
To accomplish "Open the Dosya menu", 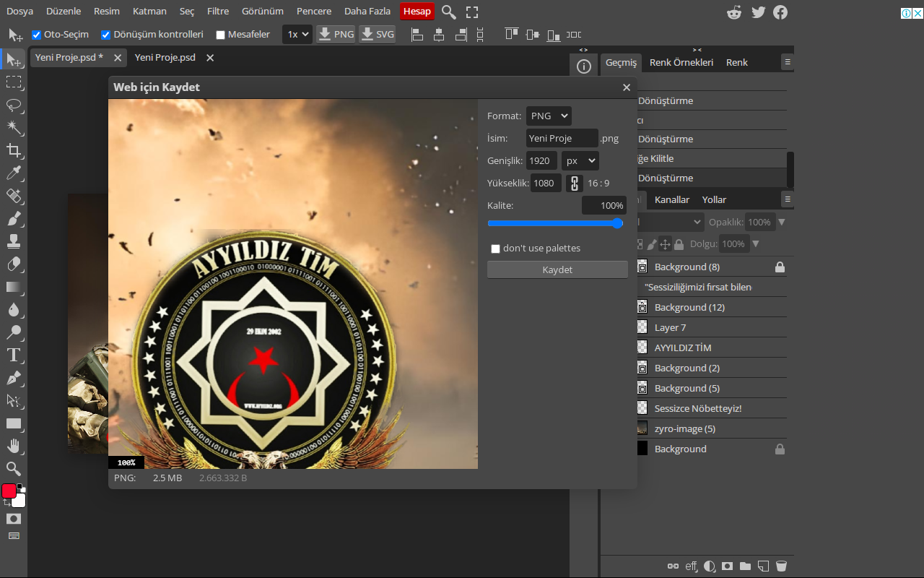I will (20, 12).
